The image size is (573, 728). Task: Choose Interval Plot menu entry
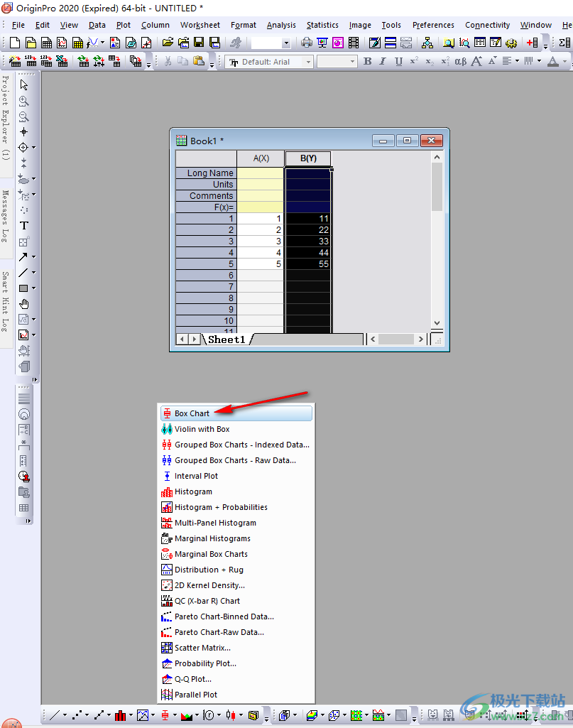[x=236, y=476]
